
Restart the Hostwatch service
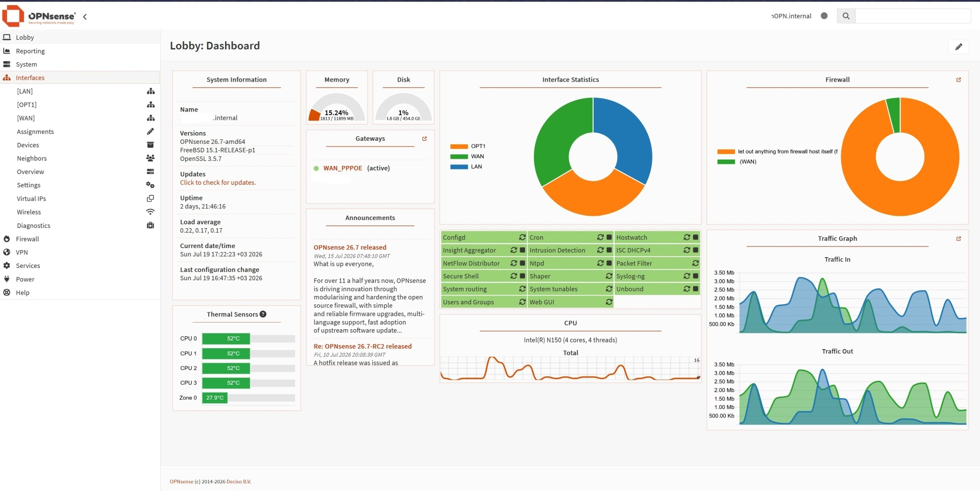687,237
